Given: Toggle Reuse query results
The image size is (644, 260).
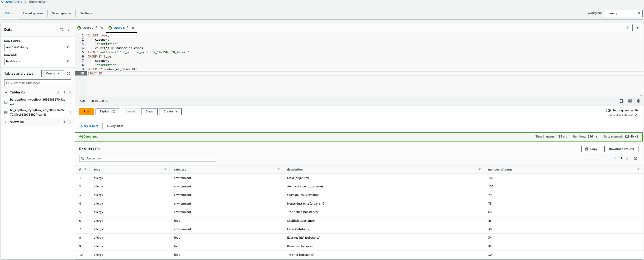Looking at the screenshot, I should (608, 110).
